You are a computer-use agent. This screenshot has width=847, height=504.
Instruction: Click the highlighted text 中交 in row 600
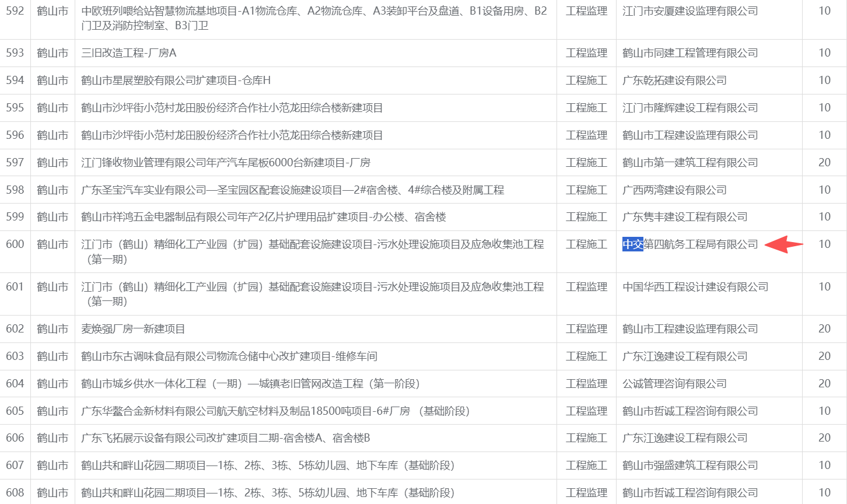coord(632,244)
